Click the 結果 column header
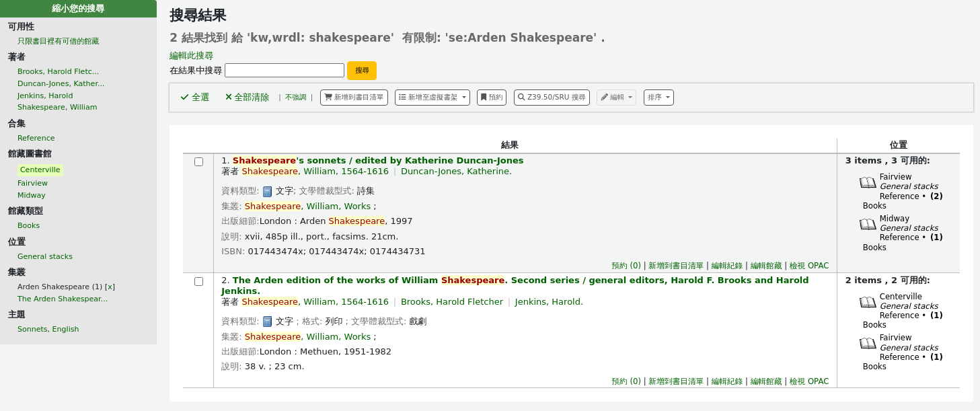This screenshot has height=411, width=980. pos(510,145)
